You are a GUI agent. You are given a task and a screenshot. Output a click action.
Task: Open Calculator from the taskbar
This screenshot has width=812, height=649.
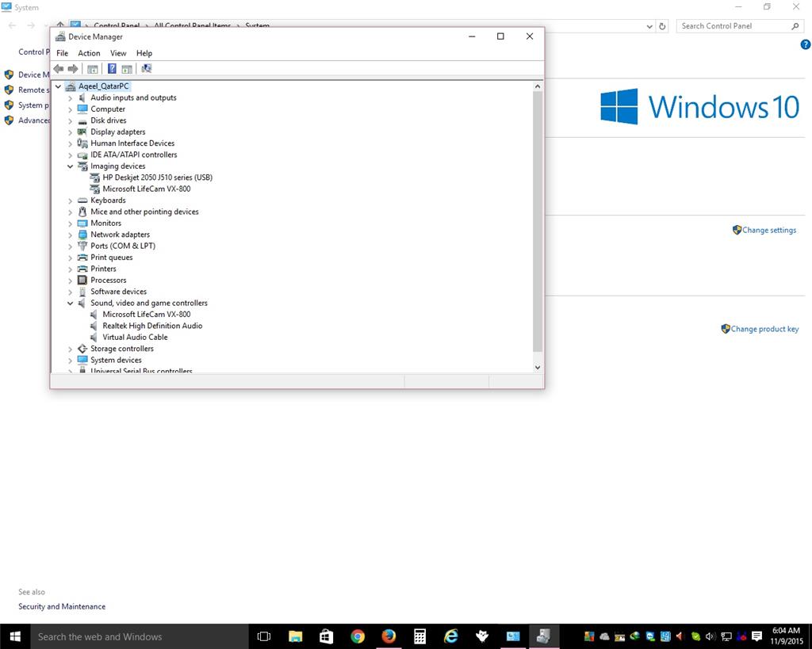419,636
